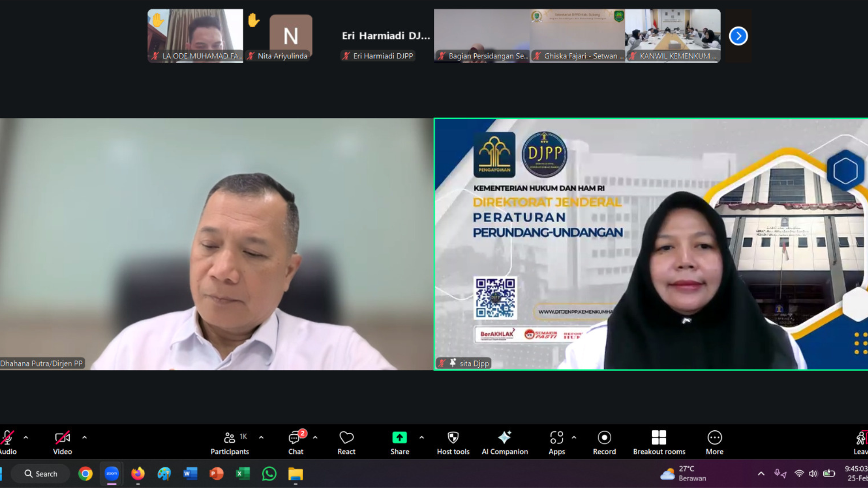
Task: Select KANWIL KEMENKUM participant thumbnail
Action: (673, 36)
